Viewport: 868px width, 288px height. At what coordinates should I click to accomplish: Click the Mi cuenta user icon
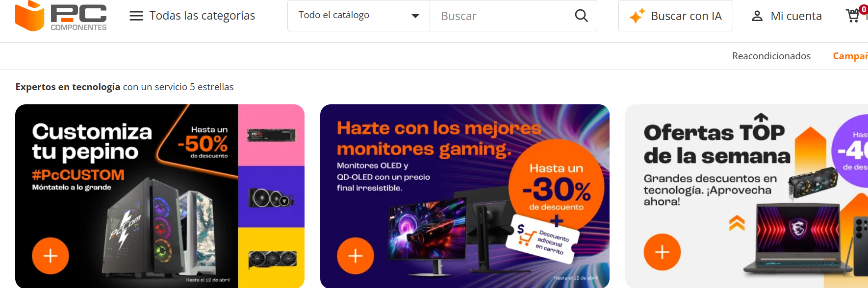[x=757, y=16]
